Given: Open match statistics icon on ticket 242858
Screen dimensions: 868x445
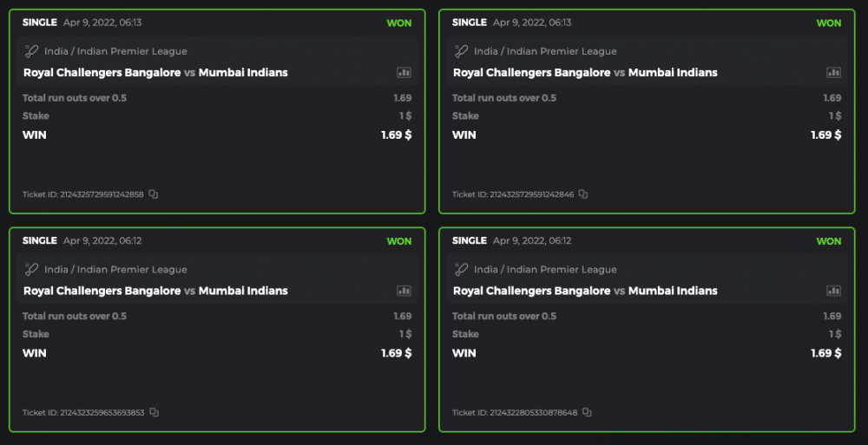Looking at the screenshot, I should (404, 73).
